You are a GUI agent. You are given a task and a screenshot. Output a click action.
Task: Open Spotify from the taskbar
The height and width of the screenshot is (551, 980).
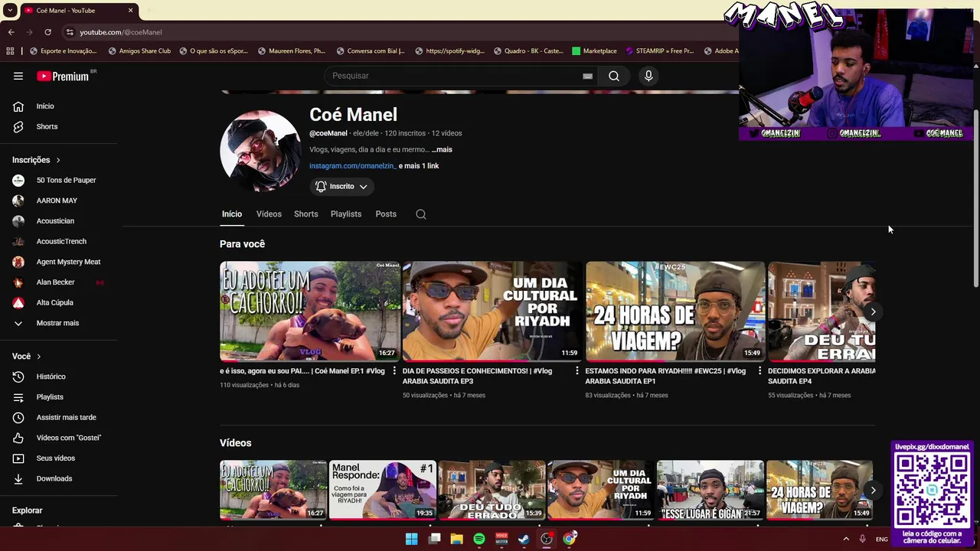[479, 539]
